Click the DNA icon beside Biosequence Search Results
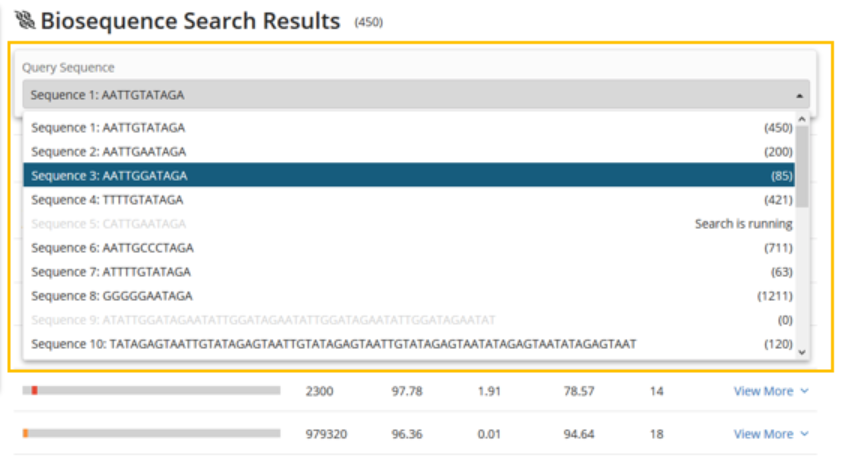The width and height of the screenshot is (843, 459). click(x=24, y=21)
